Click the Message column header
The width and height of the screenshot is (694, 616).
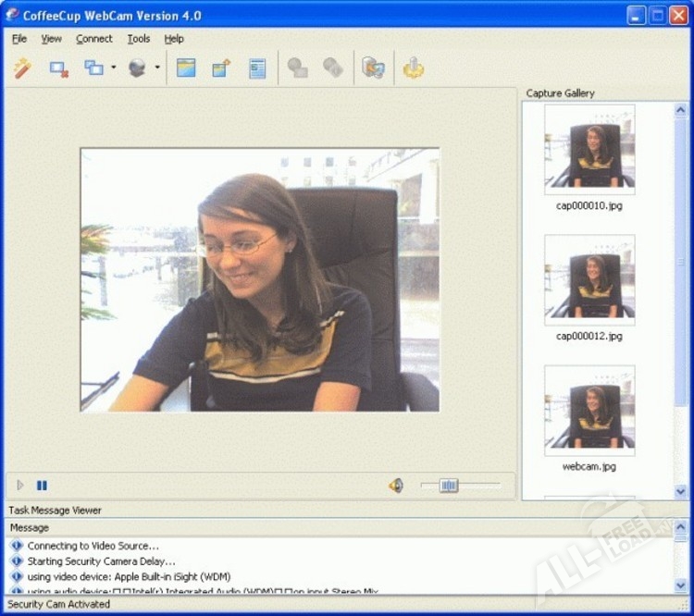click(30, 527)
